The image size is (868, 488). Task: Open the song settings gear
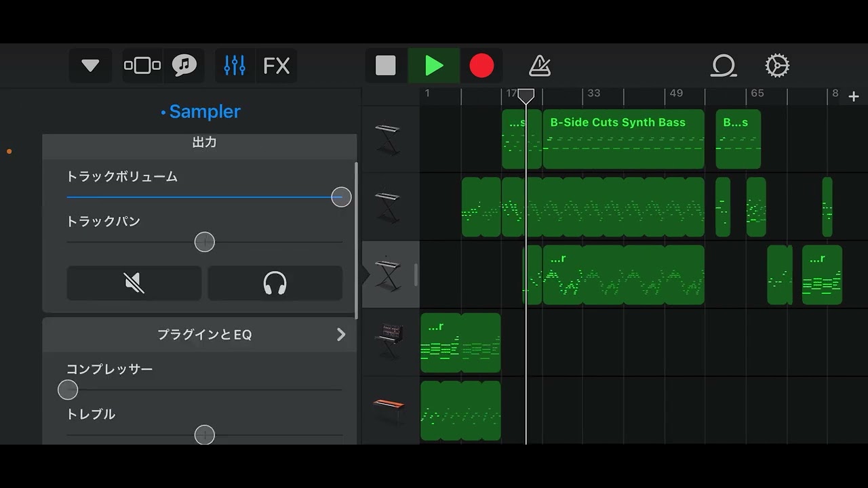click(x=777, y=66)
